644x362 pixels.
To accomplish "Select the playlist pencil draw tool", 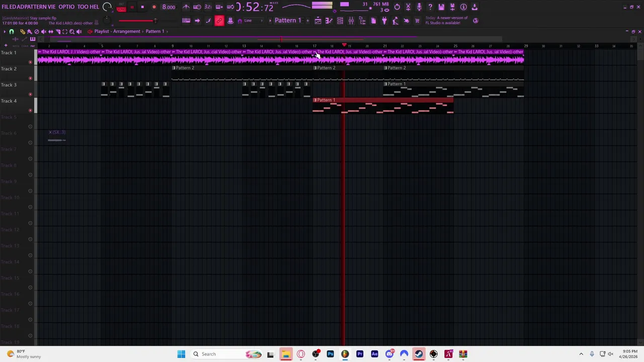I will point(22,32).
